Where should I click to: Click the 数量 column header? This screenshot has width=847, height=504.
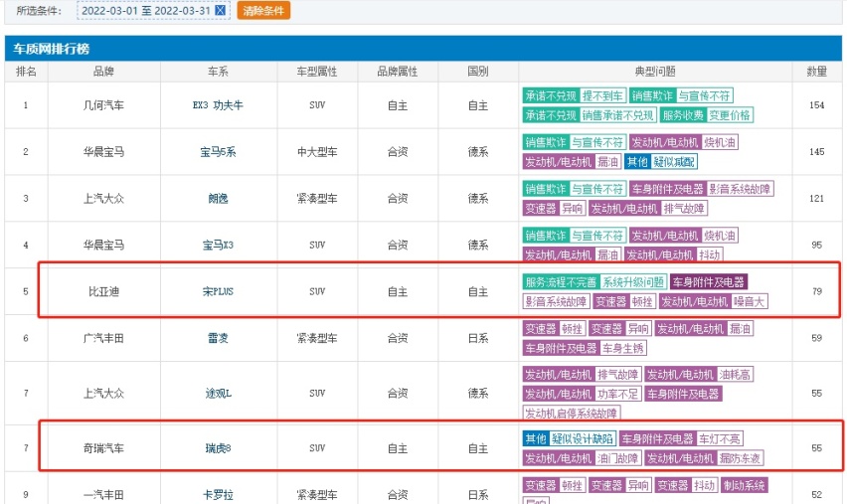pos(817,72)
